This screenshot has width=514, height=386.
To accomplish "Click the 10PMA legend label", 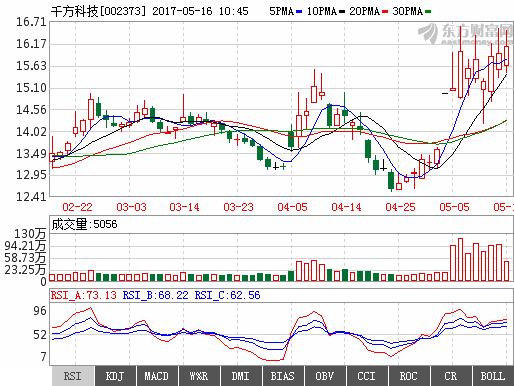I will point(322,11).
